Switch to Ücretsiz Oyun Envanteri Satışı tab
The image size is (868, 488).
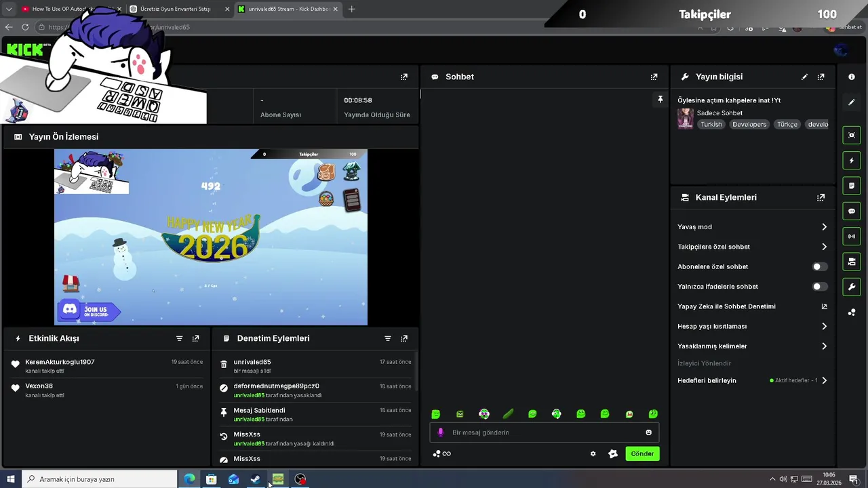180,9
